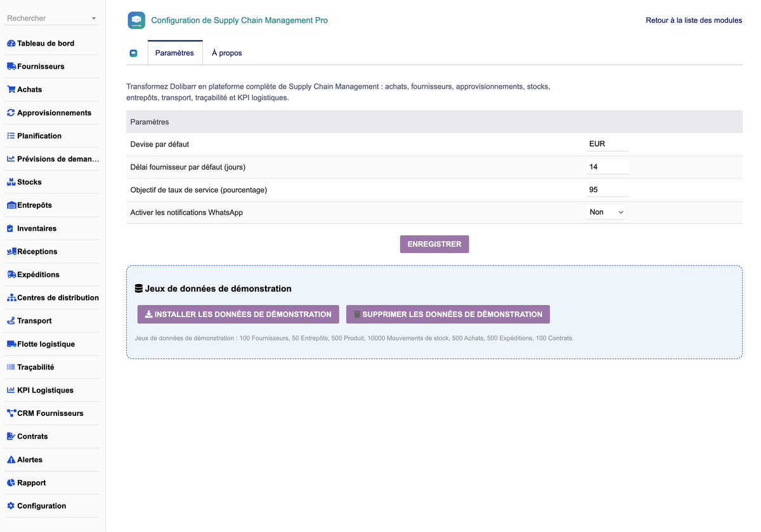Click the Achats shopping cart icon
Screen dimensions: 761x532
[x=11, y=89]
